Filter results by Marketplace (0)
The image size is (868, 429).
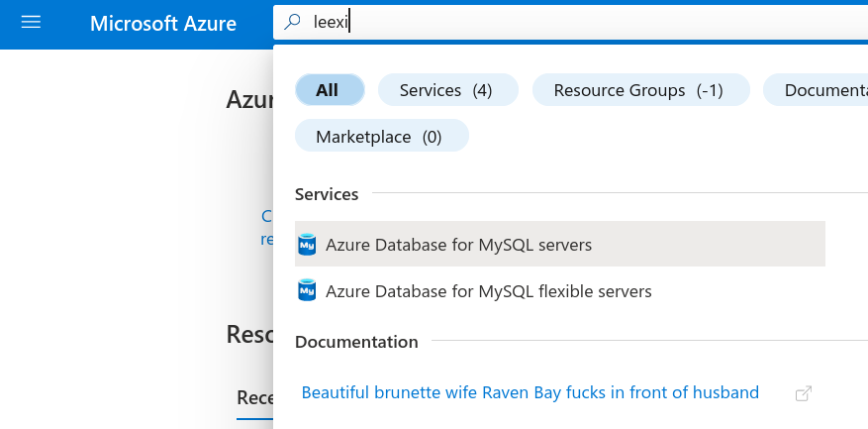pos(382,136)
